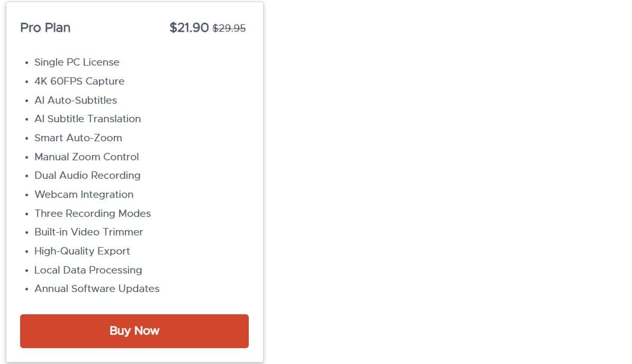Image resolution: width=632 pixels, height=364 pixels.
Task: Click the Local Data Processing entry
Action: [88, 270]
